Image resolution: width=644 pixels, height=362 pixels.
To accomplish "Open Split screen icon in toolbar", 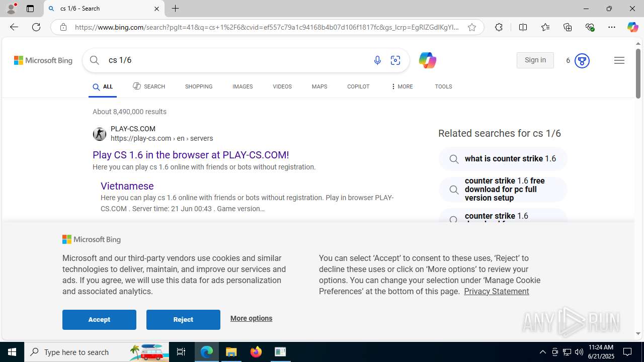I will pos(523,27).
